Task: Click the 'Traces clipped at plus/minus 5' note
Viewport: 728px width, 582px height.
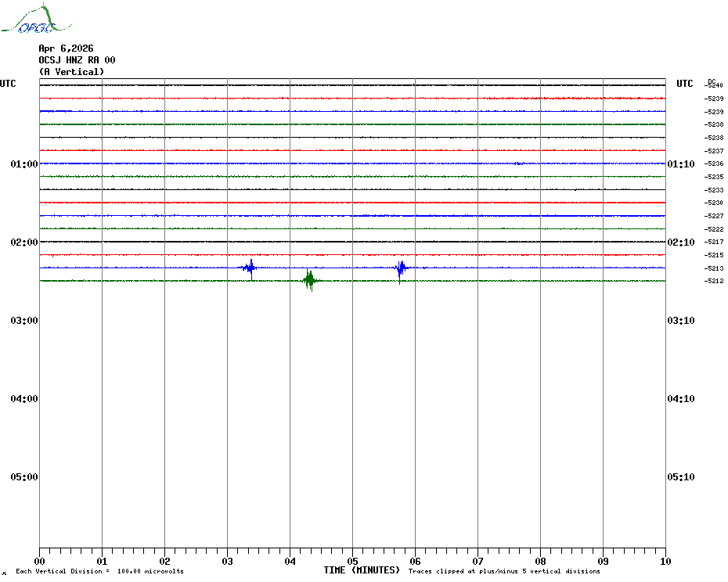Action: 504,571
